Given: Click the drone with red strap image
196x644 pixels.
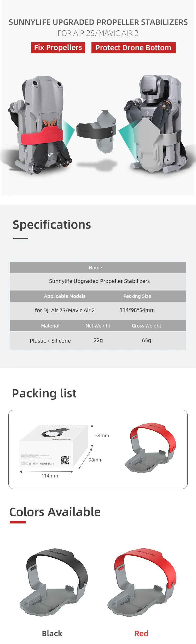Looking at the screenshot, I should (42, 126).
